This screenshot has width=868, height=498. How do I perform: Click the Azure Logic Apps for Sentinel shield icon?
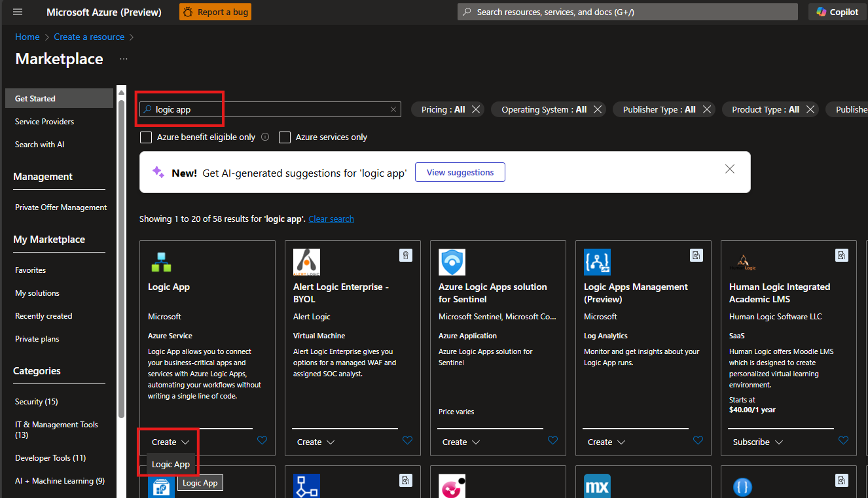pyautogui.click(x=452, y=262)
